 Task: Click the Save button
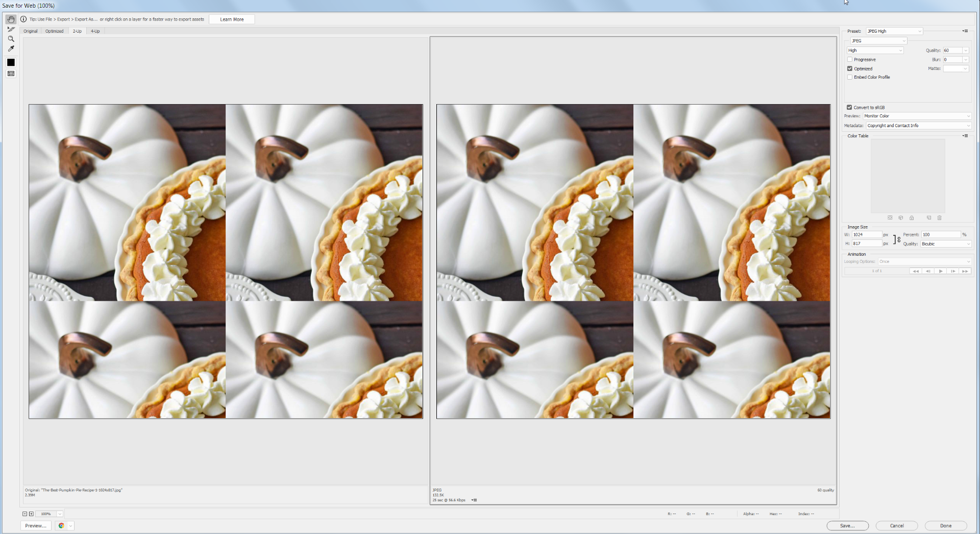(x=847, y=526)
